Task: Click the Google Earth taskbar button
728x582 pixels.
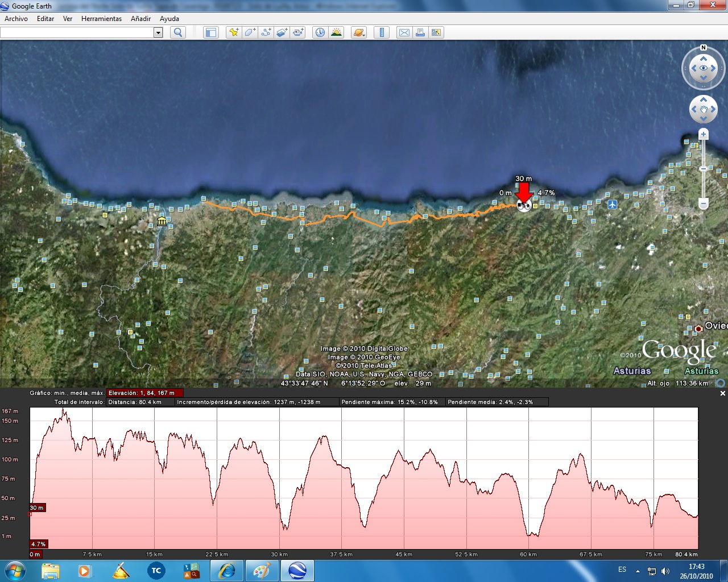Action: [x=297, y=571]
